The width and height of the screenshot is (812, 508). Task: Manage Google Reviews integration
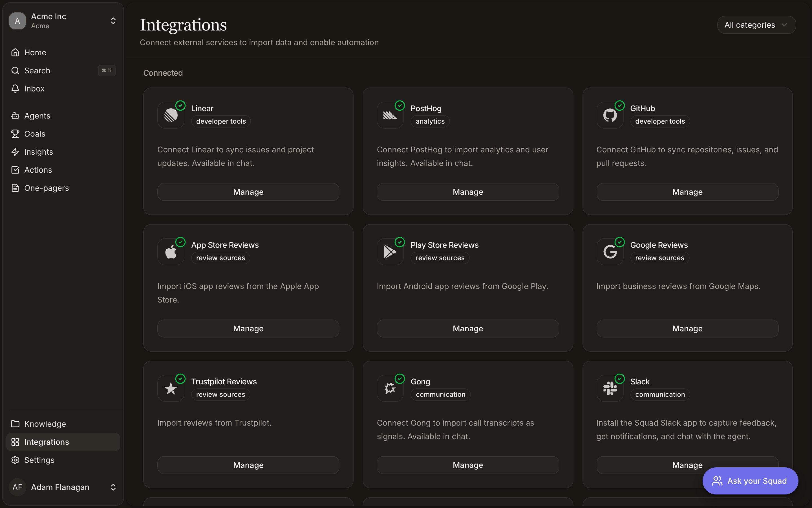[x=687, y=329]
